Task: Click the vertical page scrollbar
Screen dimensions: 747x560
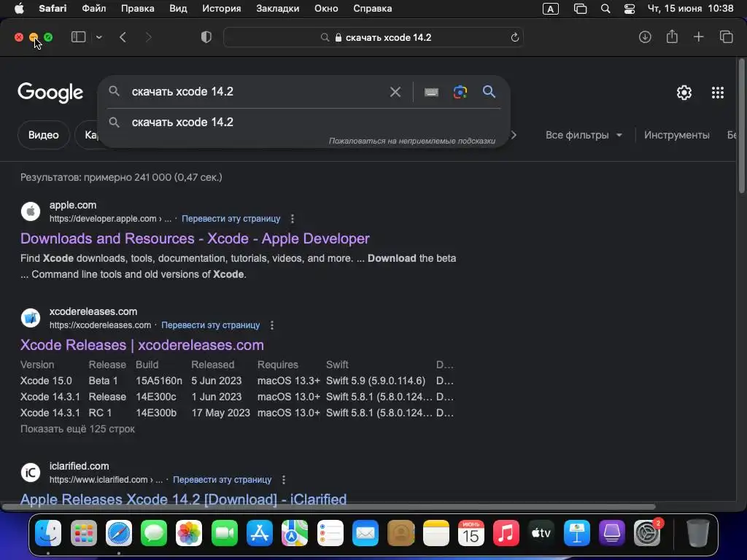Action: [x=741, y=126]
